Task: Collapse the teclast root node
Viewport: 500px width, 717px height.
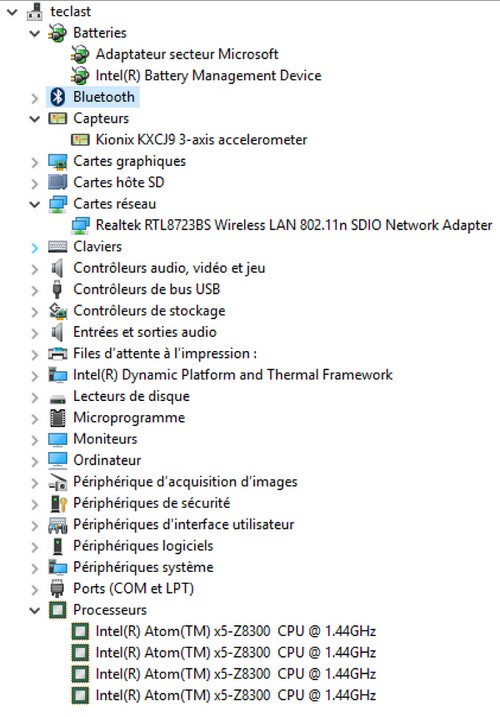Action: (12, 12)
